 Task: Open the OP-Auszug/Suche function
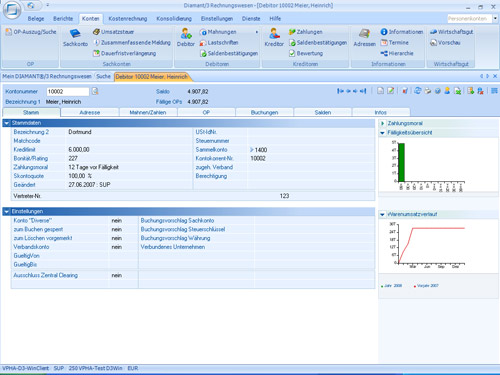pos(31,32)
